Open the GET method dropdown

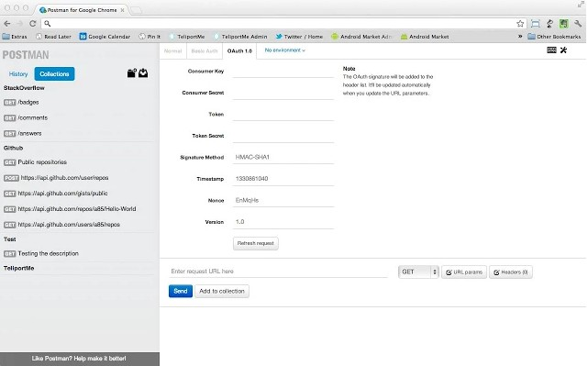(x=418, y=272)
